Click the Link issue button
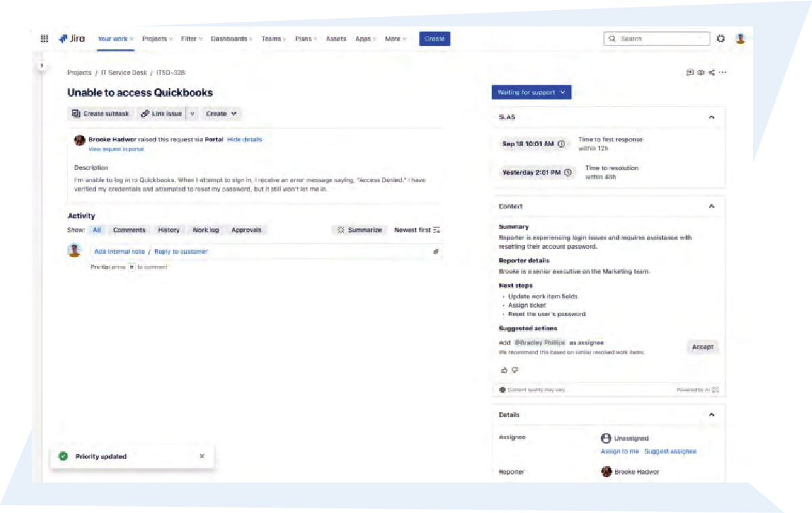This screenshot has width=812, height=513. [161, 114]
